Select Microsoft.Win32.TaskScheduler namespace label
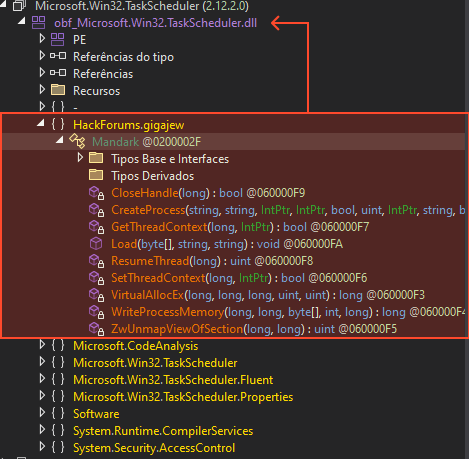The width and height of the screenshot is (469, 459). (x=155, y=363)
